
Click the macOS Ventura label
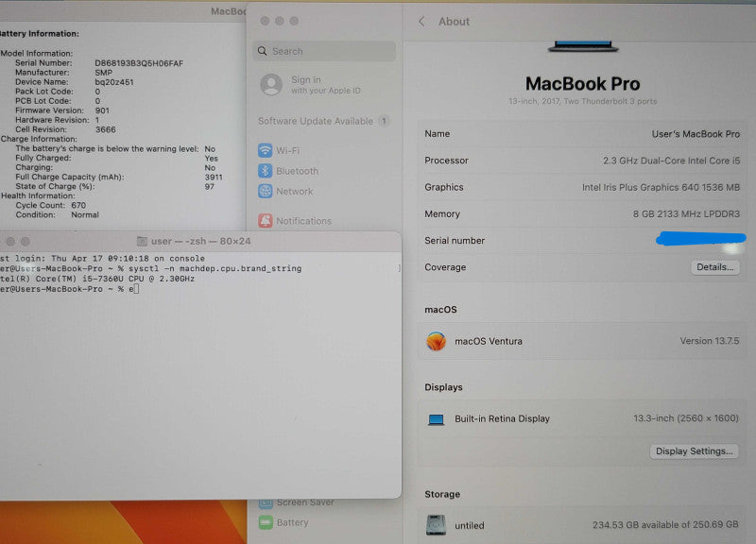point(489,341)
